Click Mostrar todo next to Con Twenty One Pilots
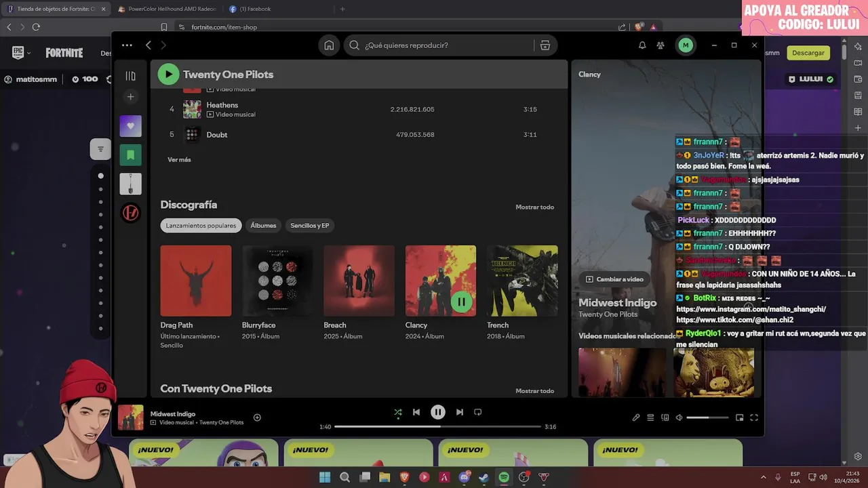 (534, 390)
